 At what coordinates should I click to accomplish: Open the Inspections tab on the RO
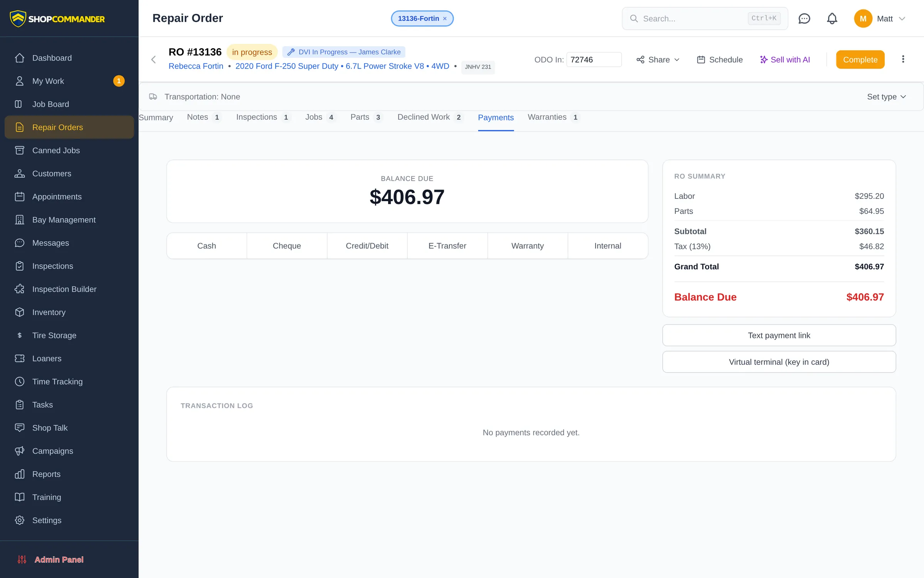(263, 117)
